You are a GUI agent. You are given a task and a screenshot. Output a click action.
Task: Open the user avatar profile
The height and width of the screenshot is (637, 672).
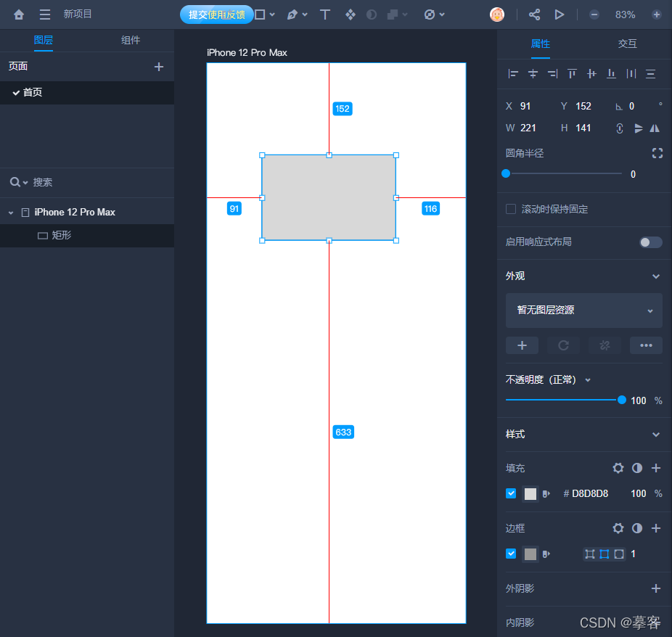496,15
